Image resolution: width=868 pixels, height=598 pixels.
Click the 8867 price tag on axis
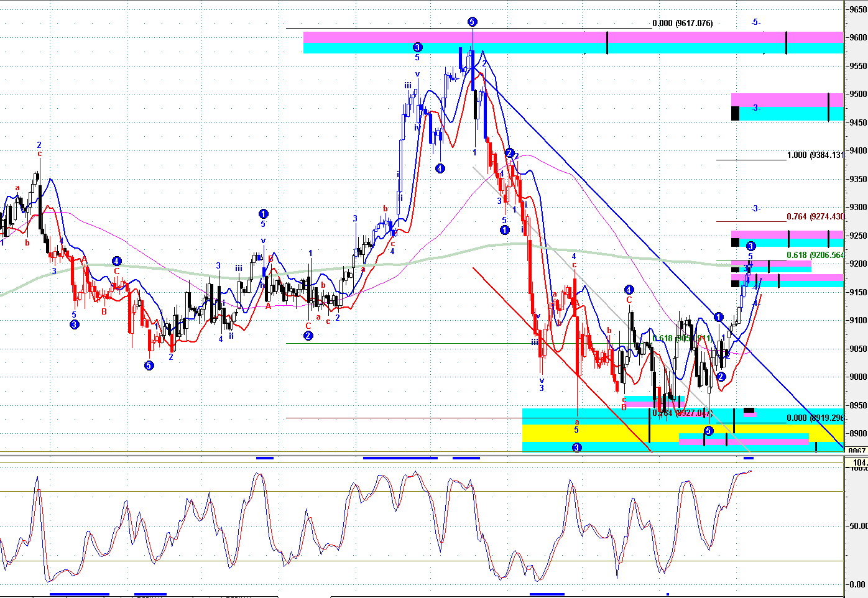(x=857, y=451)
